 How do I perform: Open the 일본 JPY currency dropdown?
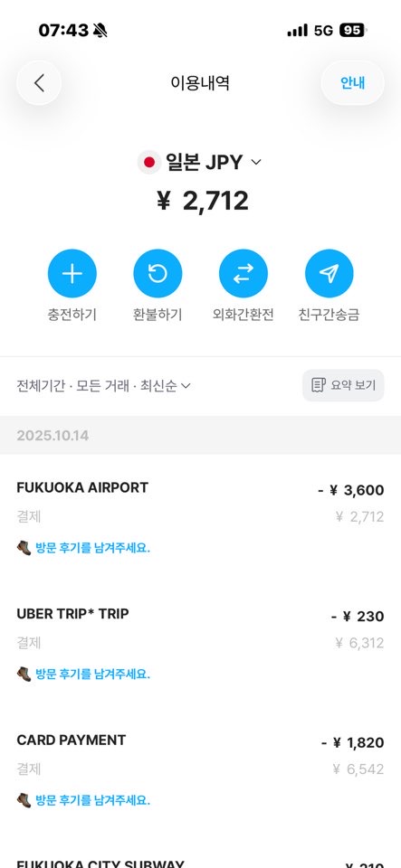click(x=199, y=163)
